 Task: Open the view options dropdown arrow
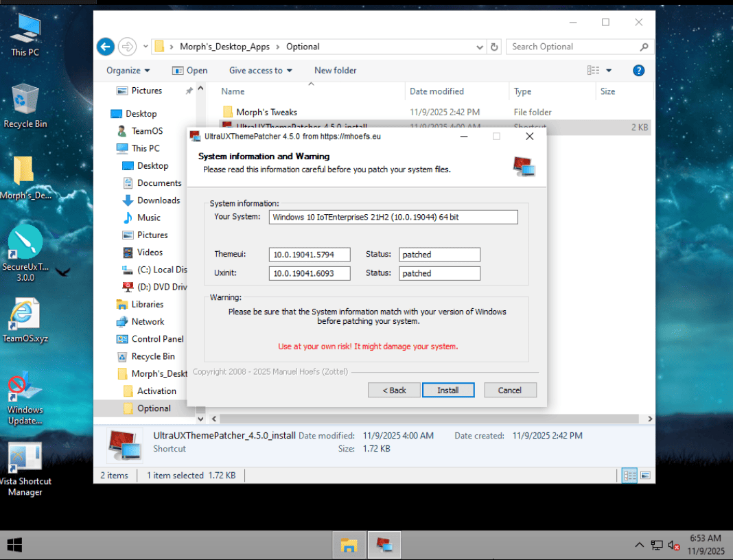coord(609,71)
